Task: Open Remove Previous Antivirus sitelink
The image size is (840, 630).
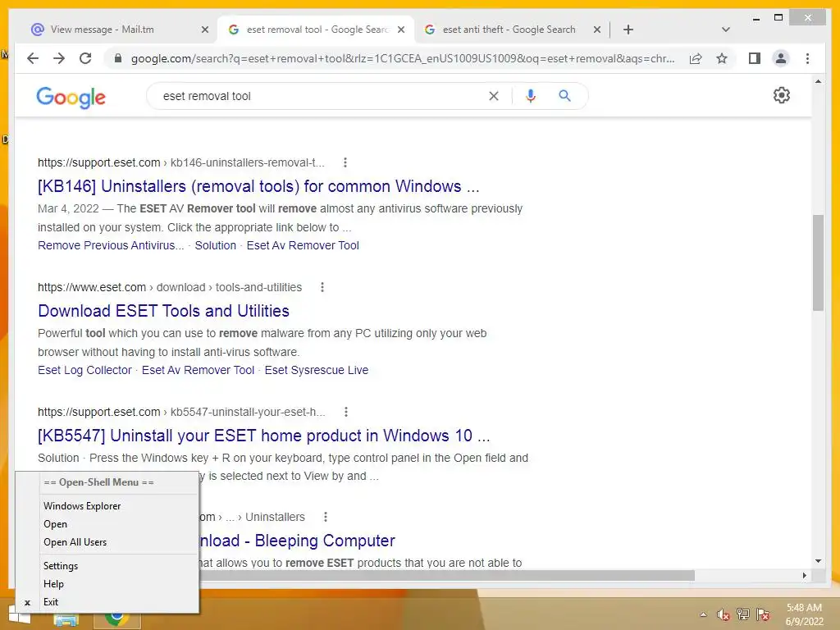Action: 111,245
